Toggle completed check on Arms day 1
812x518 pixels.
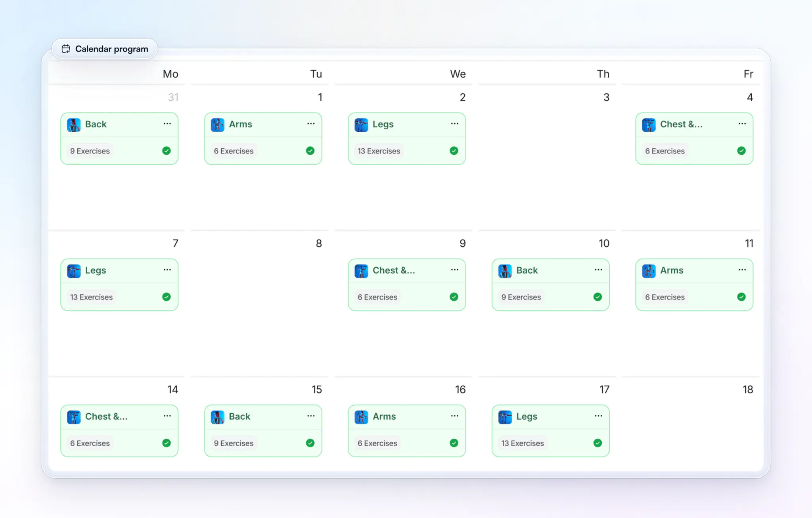tap(310, 151)
